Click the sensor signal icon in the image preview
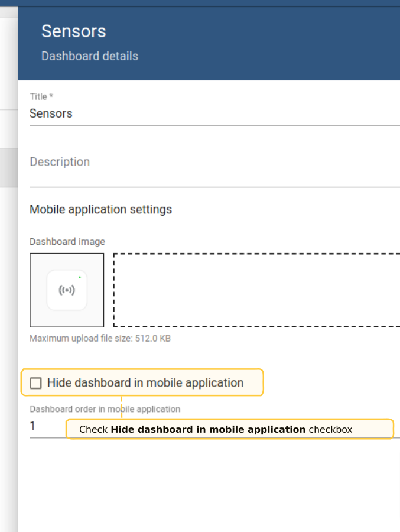This screenshot has width=400, height=532. point(67,290)
